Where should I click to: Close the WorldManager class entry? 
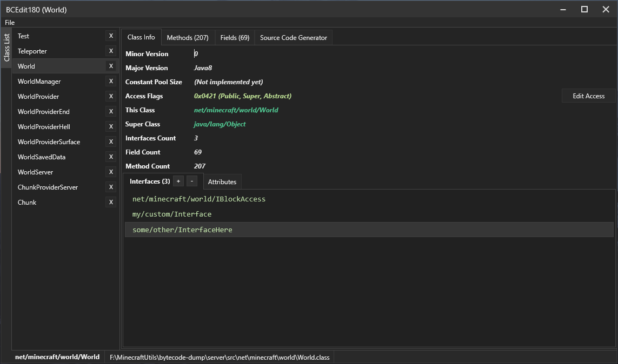tap(111, 81)
